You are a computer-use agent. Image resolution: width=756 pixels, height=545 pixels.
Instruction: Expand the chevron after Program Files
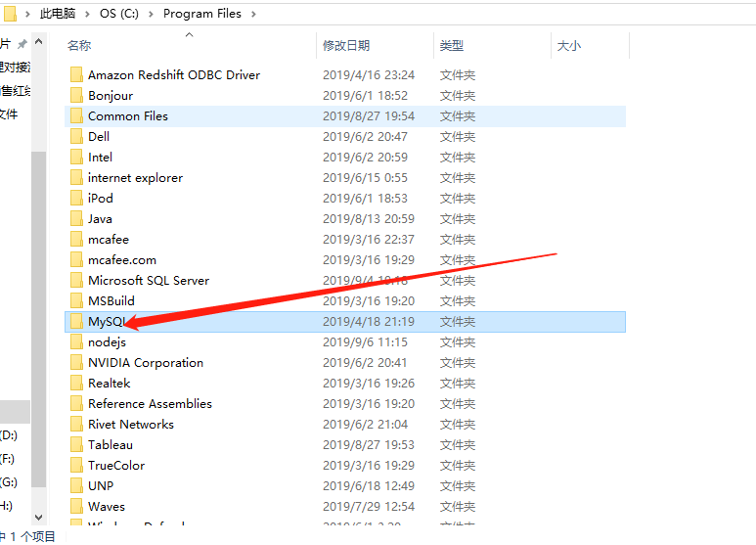[x=253, y=14]
